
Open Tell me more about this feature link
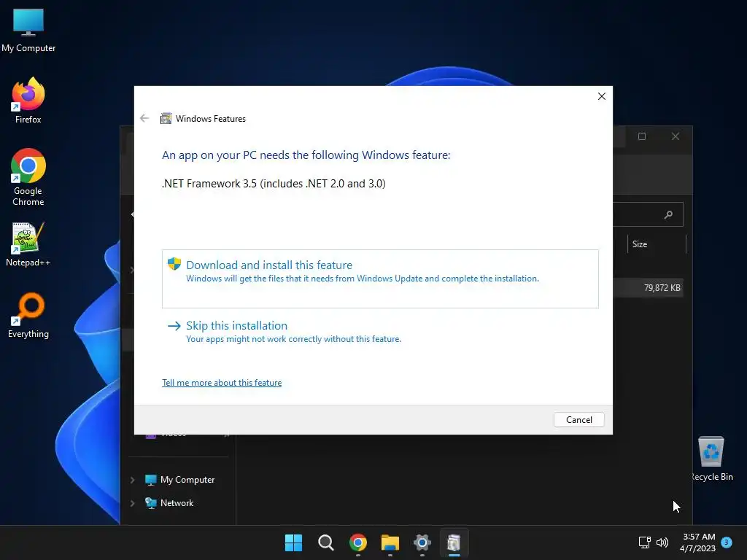[222, 383]
